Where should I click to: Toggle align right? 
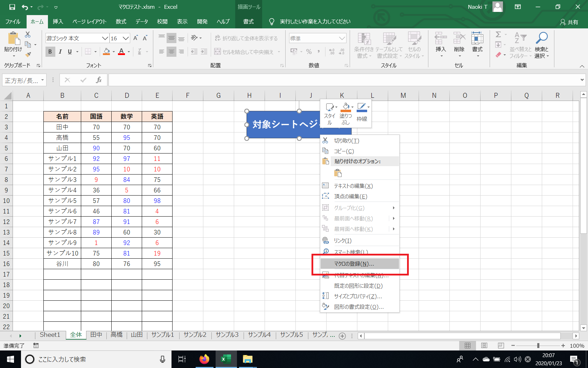point(181,52)
